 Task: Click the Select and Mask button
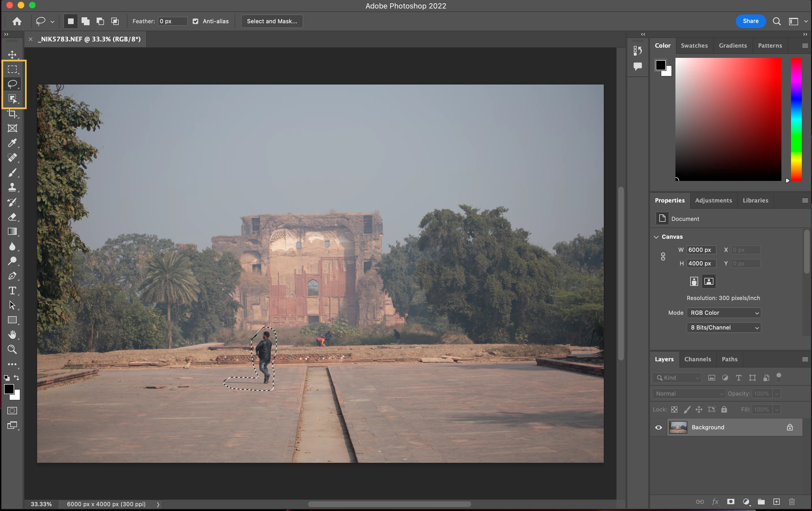tap(272, 21)
